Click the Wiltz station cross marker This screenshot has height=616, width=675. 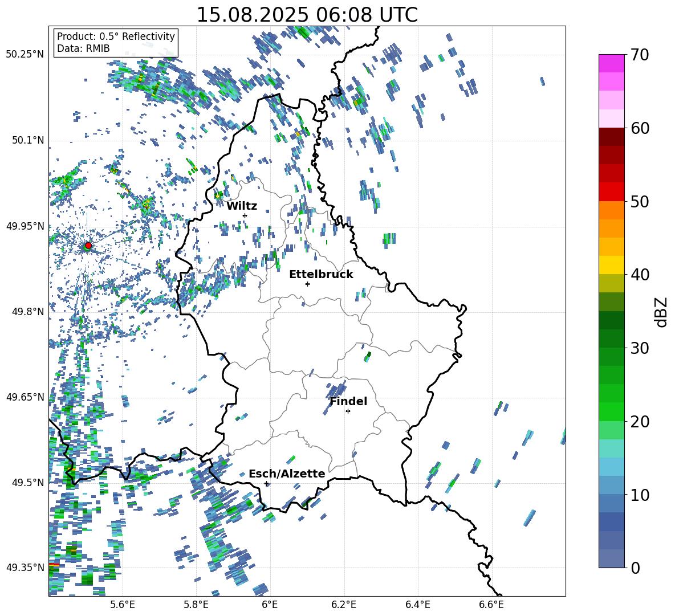(245, 215)
